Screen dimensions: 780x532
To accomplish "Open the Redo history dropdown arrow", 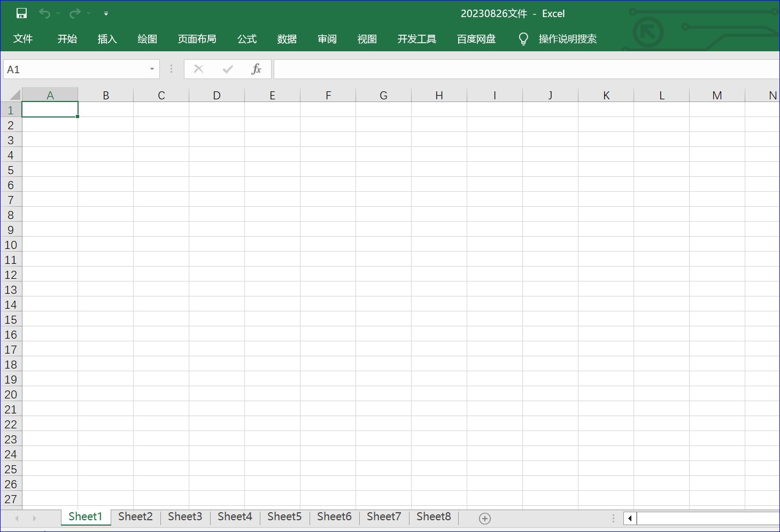I will pos(89,13).
